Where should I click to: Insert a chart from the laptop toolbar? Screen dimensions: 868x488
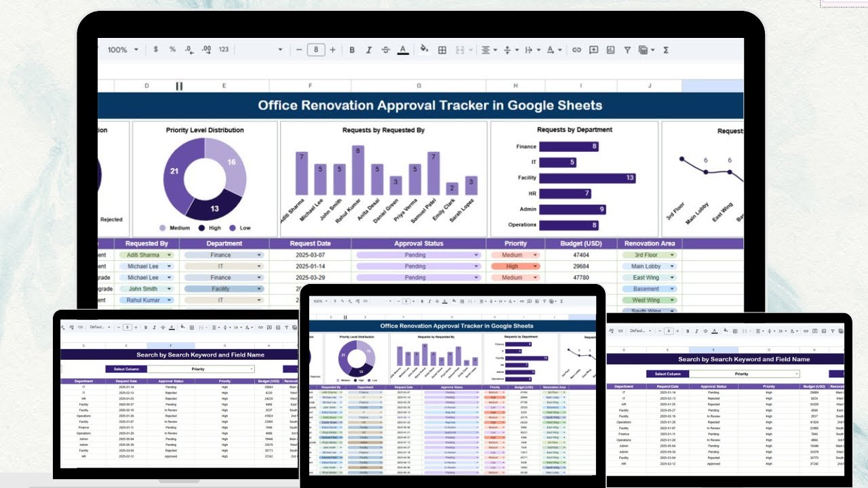[x=610, y=49]
